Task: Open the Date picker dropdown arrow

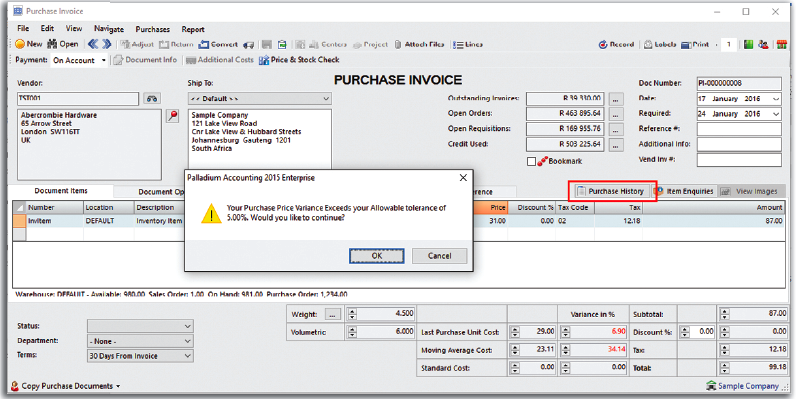Action: pos(776,99)
